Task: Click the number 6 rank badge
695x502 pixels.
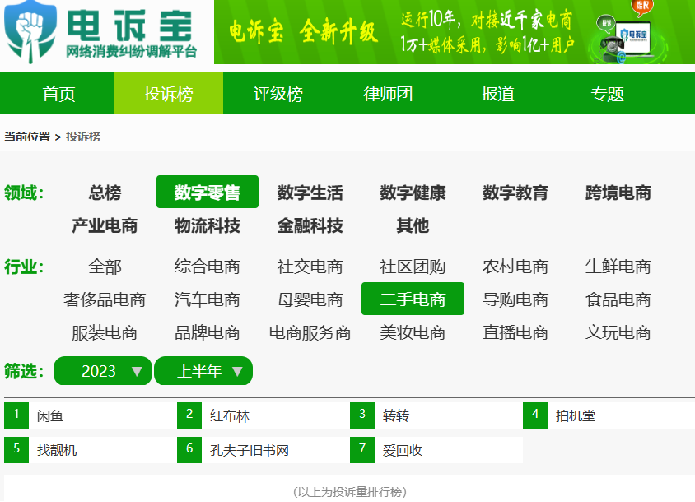Action: coord(189,450)
